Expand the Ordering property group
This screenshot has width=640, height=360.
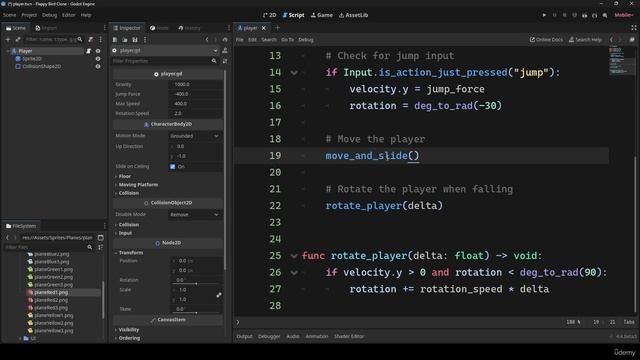pyautogui.click(x=129, y=338)
